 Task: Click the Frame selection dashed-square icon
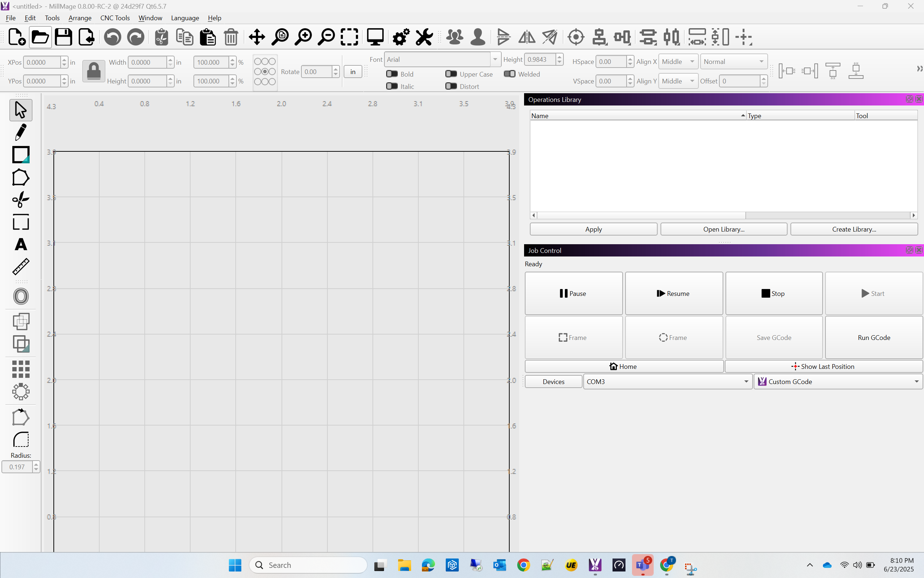click(x=349, y=37)
